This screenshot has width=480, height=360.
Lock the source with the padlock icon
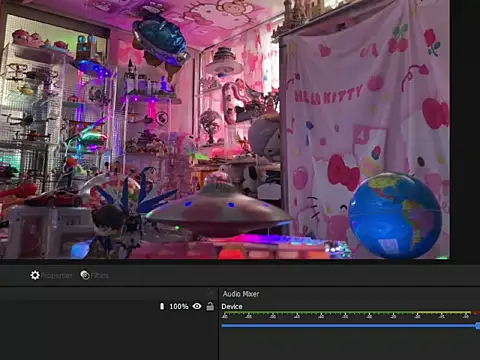(x=210, y=306)
